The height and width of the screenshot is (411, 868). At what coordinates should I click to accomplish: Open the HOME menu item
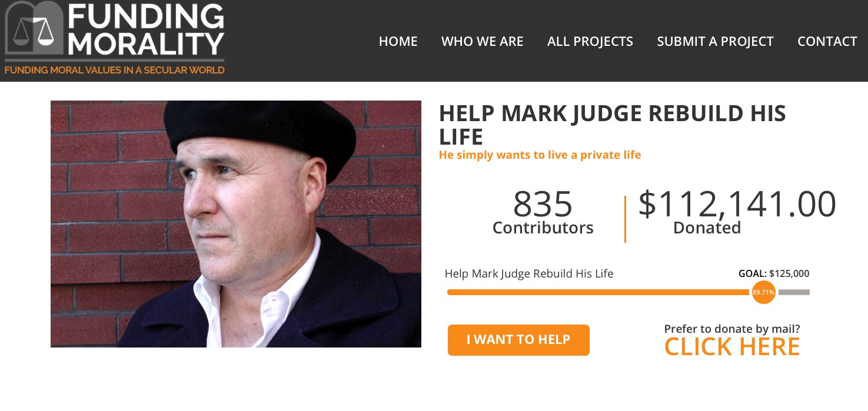398,41
